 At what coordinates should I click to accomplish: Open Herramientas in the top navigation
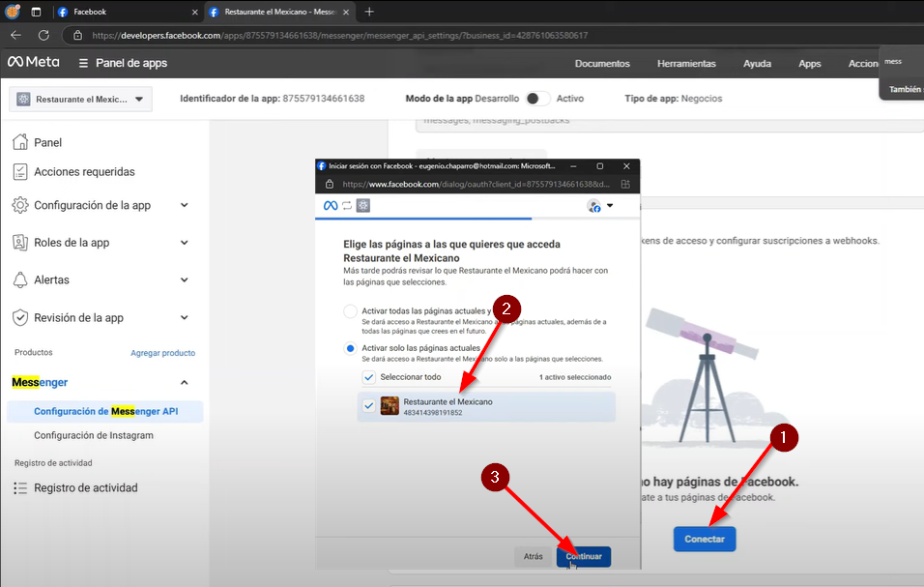686,64
